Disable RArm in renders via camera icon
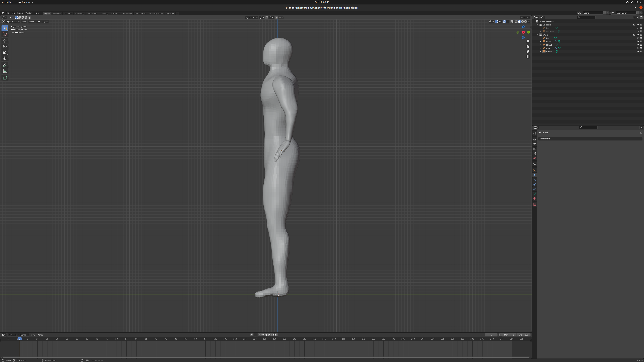Viewport: 644px width, 362px height. pyautogui.click(x=641, y=48)
